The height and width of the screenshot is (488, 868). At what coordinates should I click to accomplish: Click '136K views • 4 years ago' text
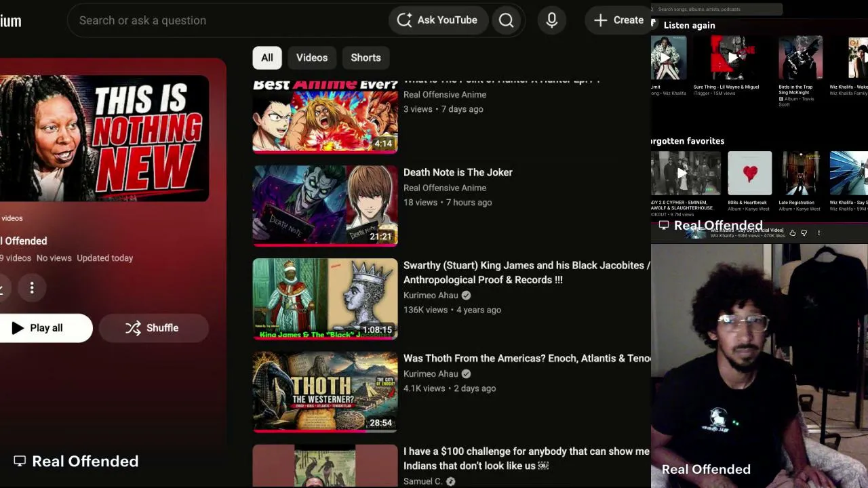(x=452, y=310)
